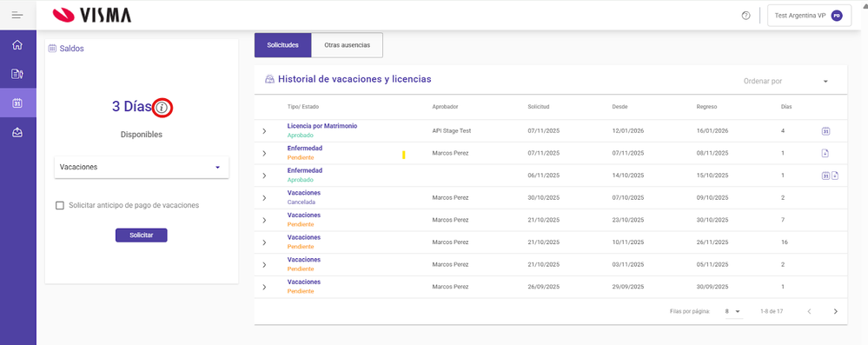This screenshot has width=868, height=345.
Task: Switch to the Solicitudes tab
Action: 282,45
